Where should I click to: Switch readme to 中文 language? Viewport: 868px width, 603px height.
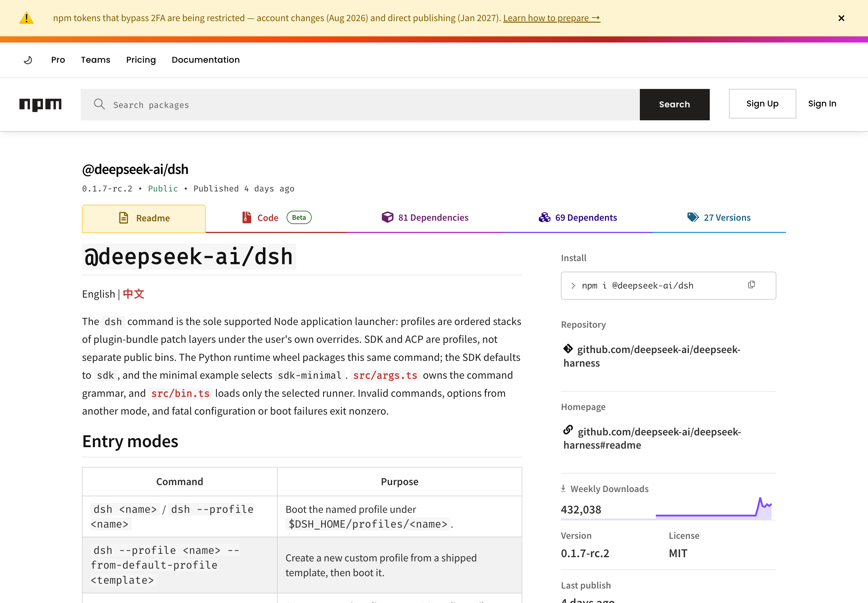[x=133, y=294]
